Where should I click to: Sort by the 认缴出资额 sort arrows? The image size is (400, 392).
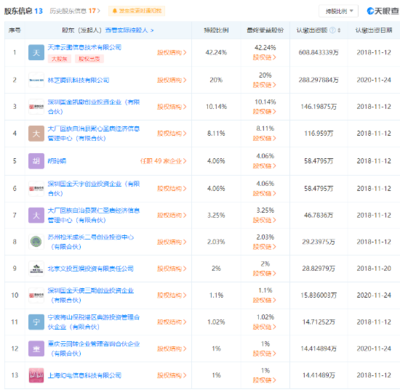339,30
